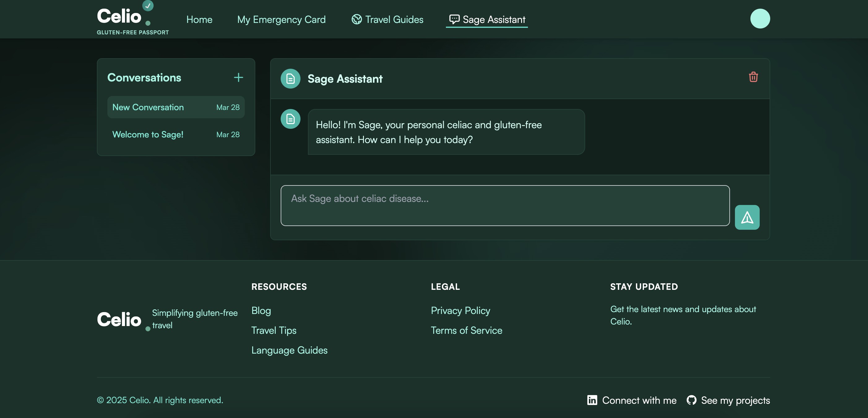Screen dimensions: 868x418
Task: Open the Language Guides page
Action: click(x=289, y=350)
